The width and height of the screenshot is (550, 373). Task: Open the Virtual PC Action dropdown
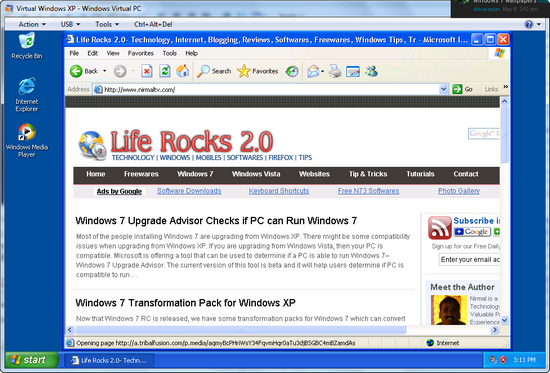[32, 24]
